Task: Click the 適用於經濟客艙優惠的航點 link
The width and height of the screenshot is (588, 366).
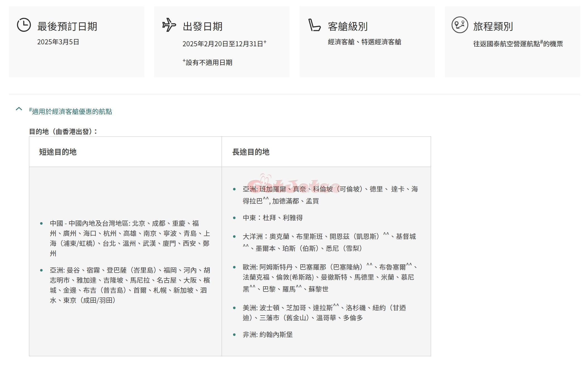Action: tap(70, 111)
